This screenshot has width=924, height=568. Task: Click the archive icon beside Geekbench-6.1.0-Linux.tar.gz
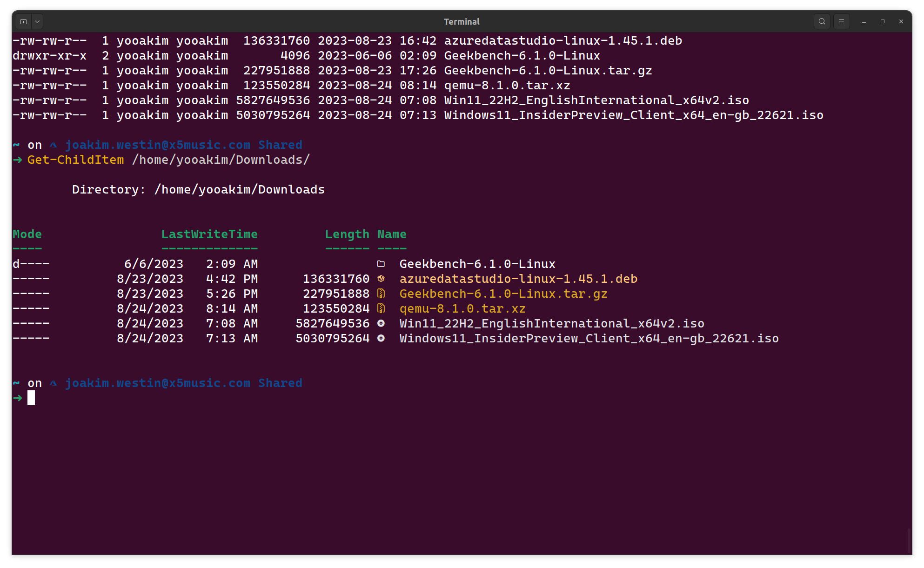(381, 293)
